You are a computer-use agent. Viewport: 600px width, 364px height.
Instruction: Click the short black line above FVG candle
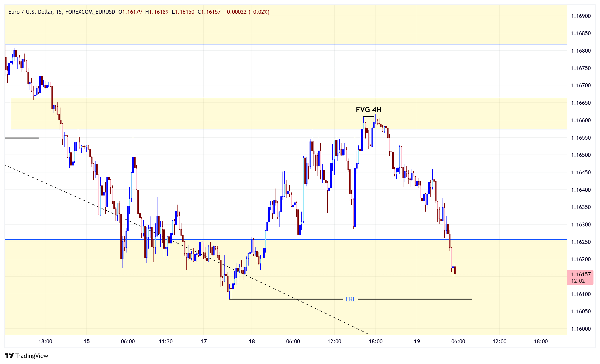point(369,117)
